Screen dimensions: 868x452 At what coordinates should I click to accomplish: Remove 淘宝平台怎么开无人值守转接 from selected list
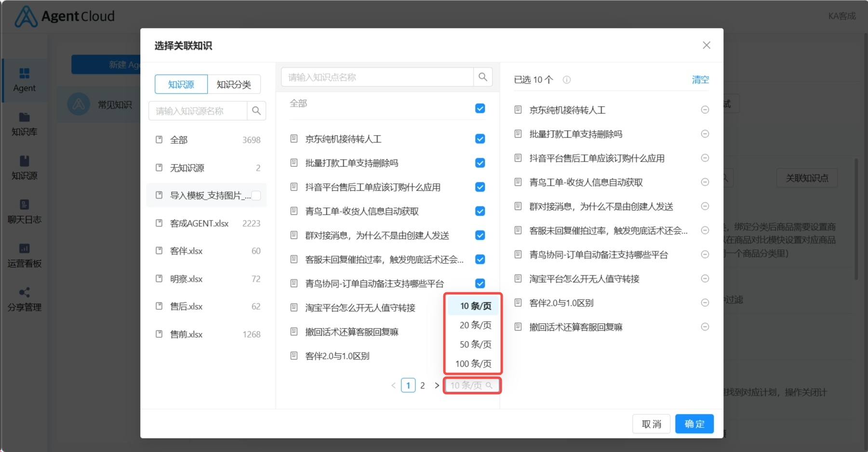click(x=705, y=279)
